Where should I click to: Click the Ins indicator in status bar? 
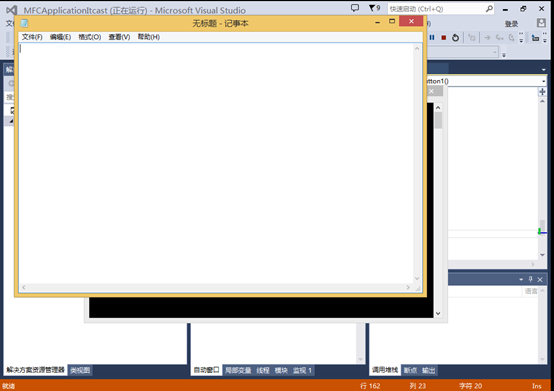pos(537,386)
